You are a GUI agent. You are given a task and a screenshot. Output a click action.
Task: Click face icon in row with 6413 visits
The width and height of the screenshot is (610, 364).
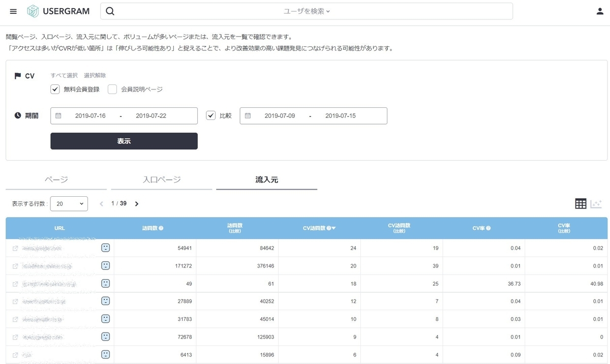105,354
